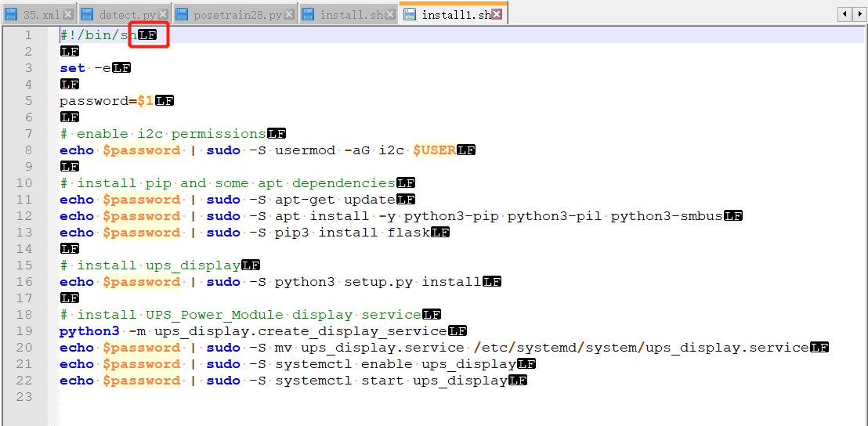The width and height of the screenshot is (868, 426).
Task: Click '$USER' variable on line 8
Action: [435, 150]
